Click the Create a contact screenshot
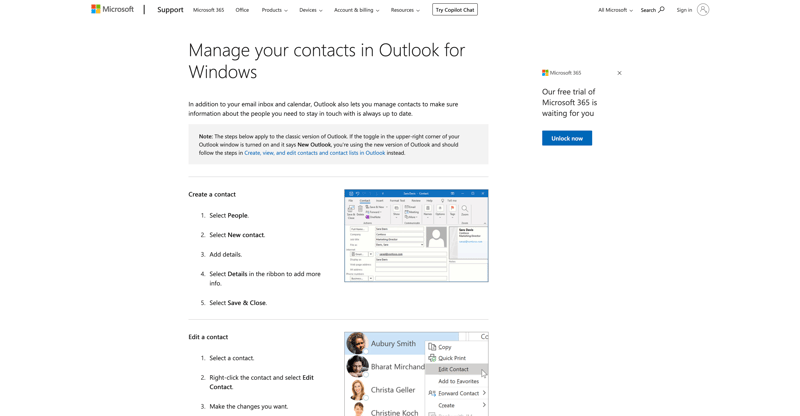The width and height of the screenshot is (800, 416). [416, 235]
